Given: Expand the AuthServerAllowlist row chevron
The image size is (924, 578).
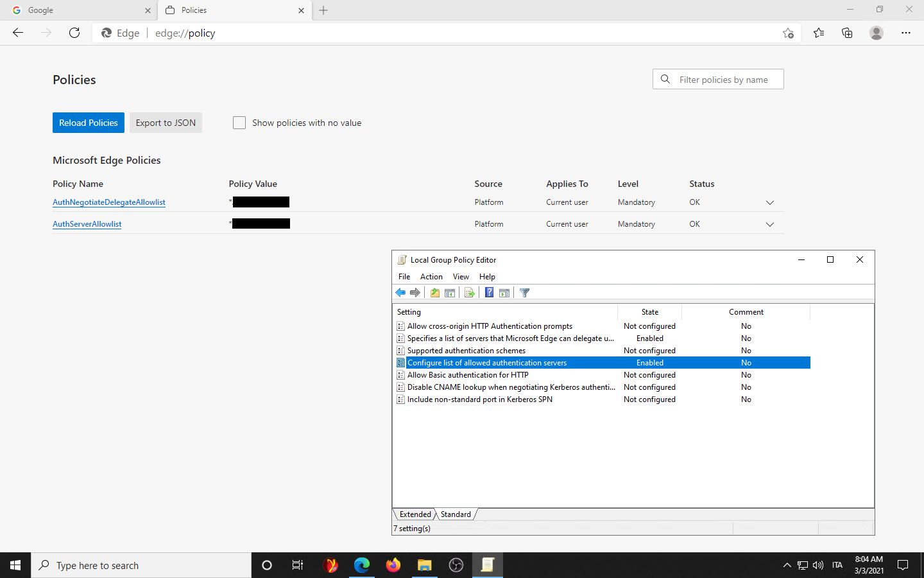Looking at the screenshot, I should tap(770, 225).
